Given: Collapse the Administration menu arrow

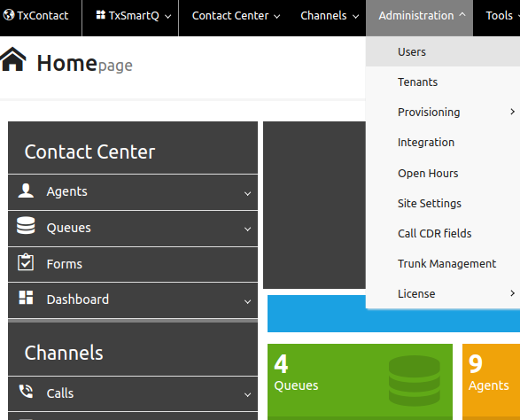Looking at the screenshot, I should (x=462, y=14).
